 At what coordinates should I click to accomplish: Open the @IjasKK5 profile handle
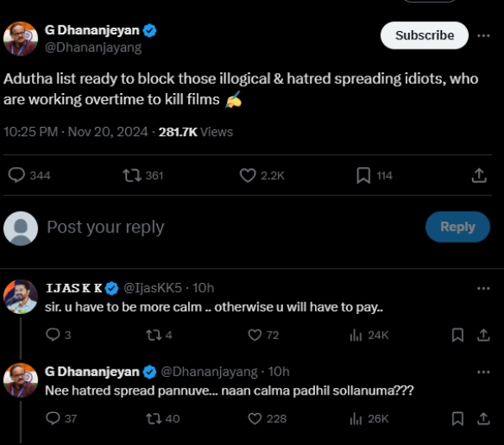pos(155,288)
